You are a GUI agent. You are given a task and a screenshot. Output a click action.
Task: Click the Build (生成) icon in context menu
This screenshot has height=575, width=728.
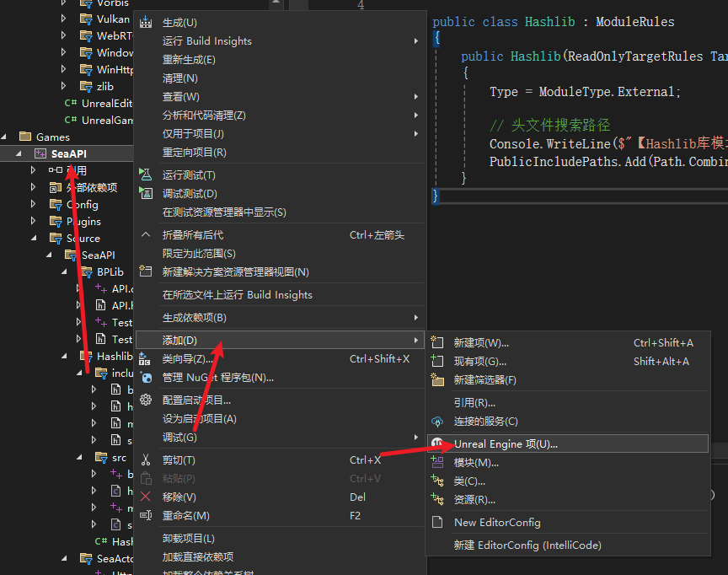pyautogui.click(x=146, y=22)
